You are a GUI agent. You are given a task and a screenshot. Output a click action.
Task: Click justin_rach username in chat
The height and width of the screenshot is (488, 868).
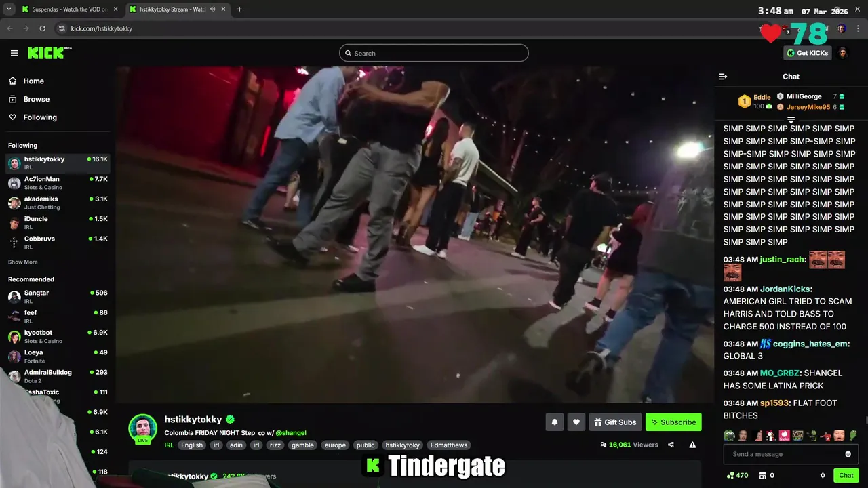click(x=783, y=259)
